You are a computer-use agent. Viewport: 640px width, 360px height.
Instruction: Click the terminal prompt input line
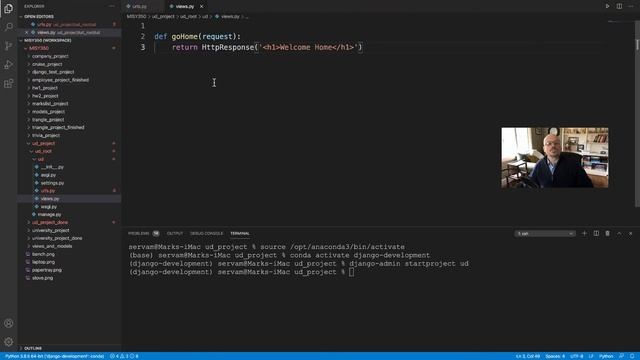coord(241,272)
